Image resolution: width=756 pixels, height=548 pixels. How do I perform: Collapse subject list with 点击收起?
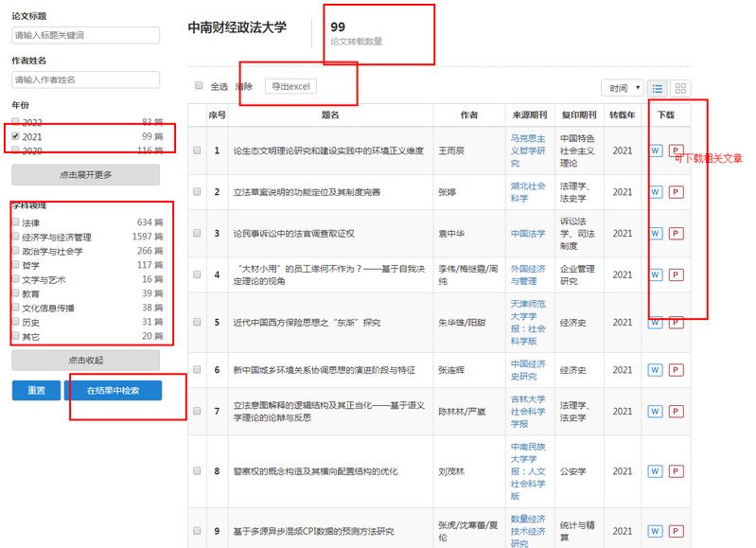(85, 361)
